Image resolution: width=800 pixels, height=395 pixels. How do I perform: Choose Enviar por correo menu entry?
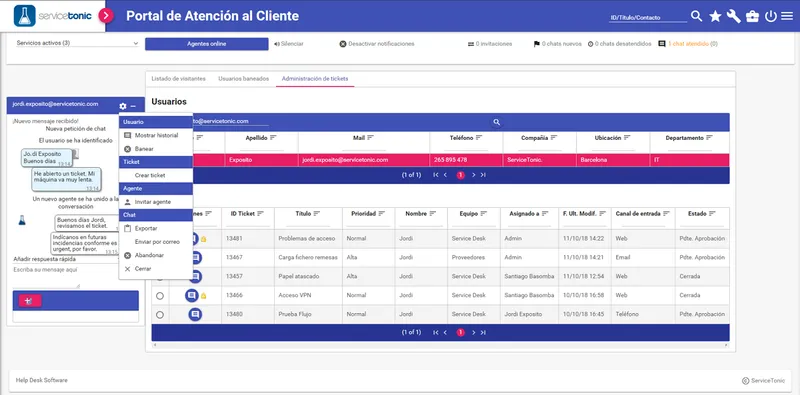[156, 241]
